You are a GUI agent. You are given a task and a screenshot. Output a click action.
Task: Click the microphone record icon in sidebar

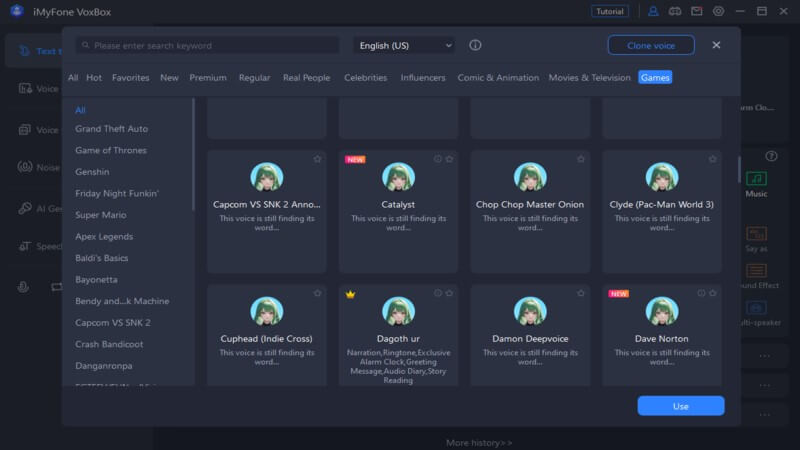click(x=23, y=287)
